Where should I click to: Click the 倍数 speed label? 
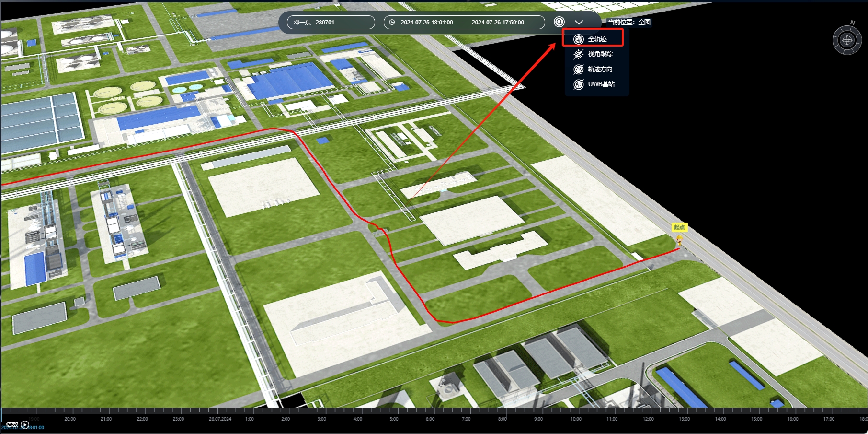coord(12,424)
